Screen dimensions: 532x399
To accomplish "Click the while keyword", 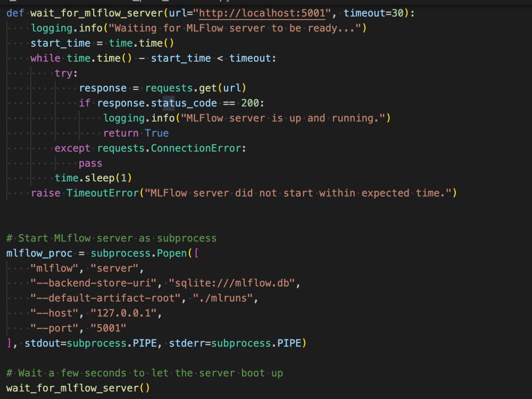I will 45,58.
